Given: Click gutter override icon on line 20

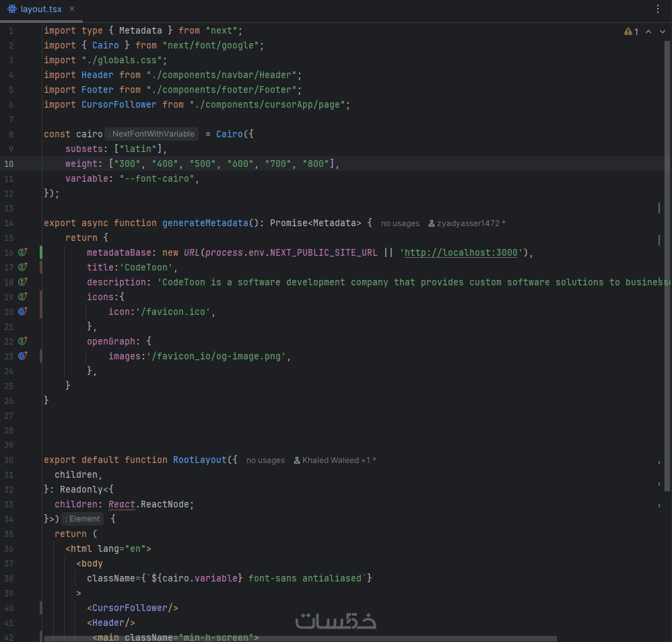Looking at the screenshot, I should [x=23, y=312].
